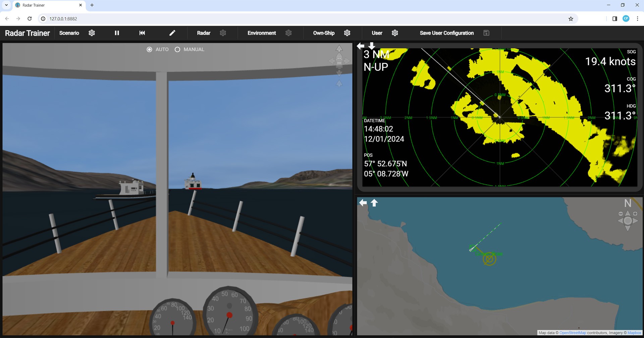Viewport: 644px width, 338px height.
Task: Close the Radar Trainer tab
Action: pos(80,5)
